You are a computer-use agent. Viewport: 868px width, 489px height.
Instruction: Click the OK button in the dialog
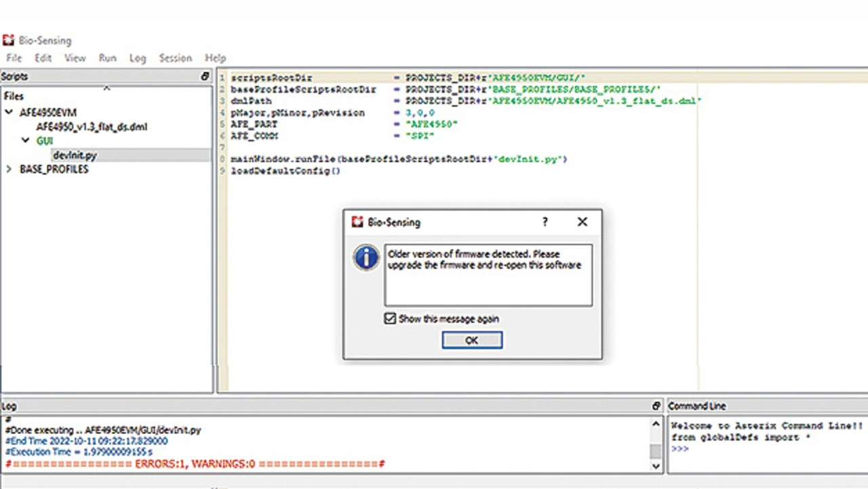click(471, 340)
